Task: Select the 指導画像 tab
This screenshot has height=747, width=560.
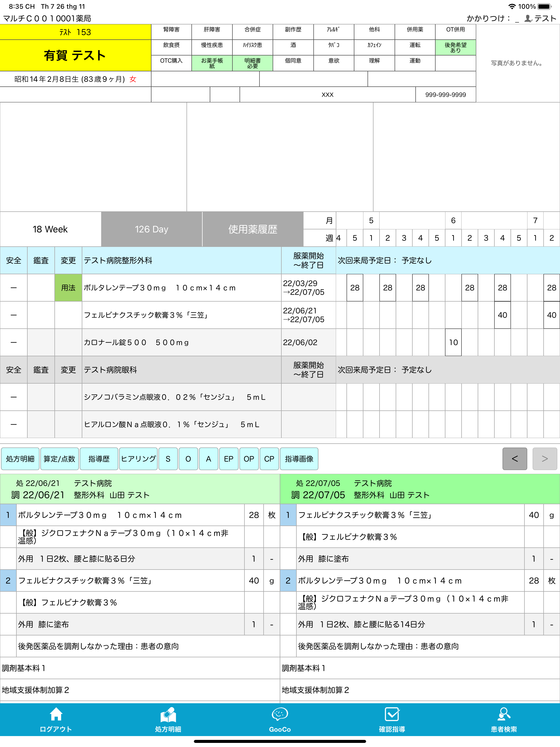Action: coord(299,459)
